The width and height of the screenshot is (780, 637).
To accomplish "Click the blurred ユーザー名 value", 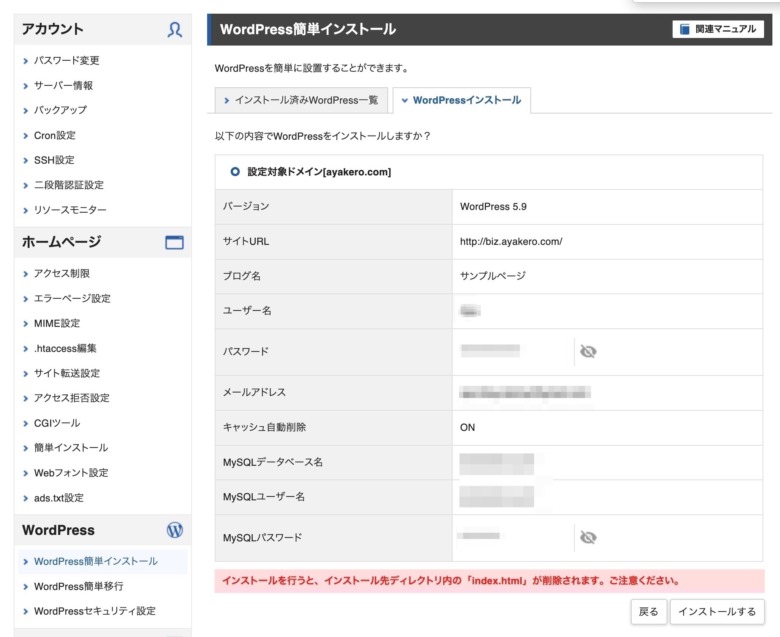I will point(470,311).
